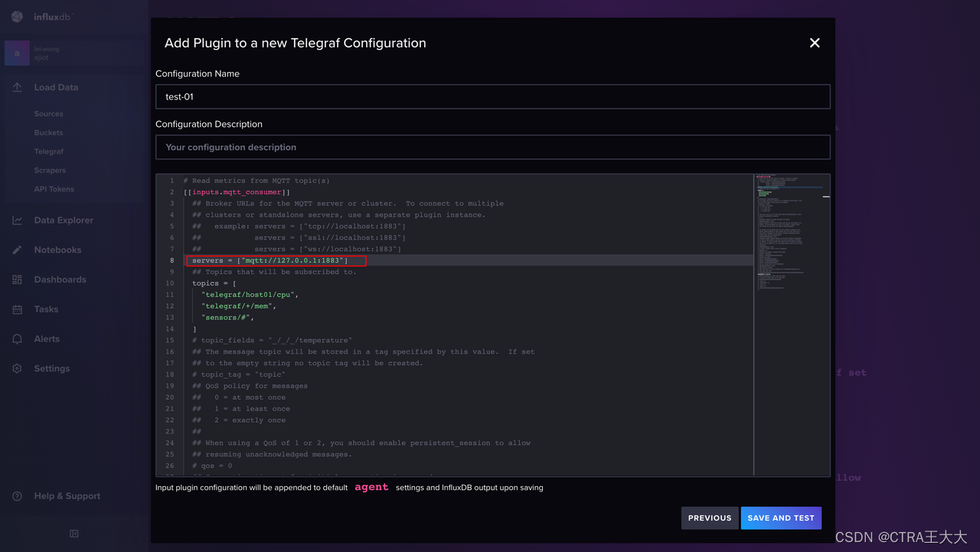The image size is (980, 552).
Task: Open Data Explorer via the graph icon
Action: pyautogui.click(x=17, y=220)
